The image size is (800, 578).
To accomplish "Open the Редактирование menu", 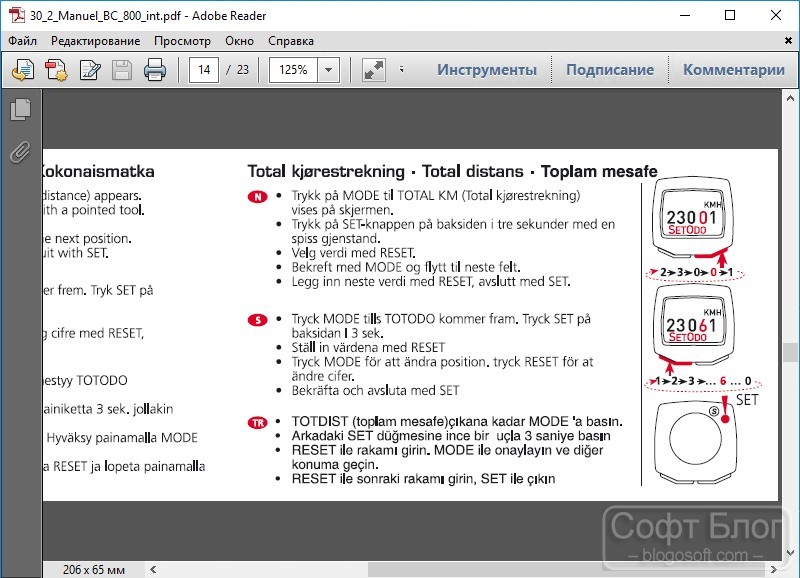I will [x=95, y=41].
